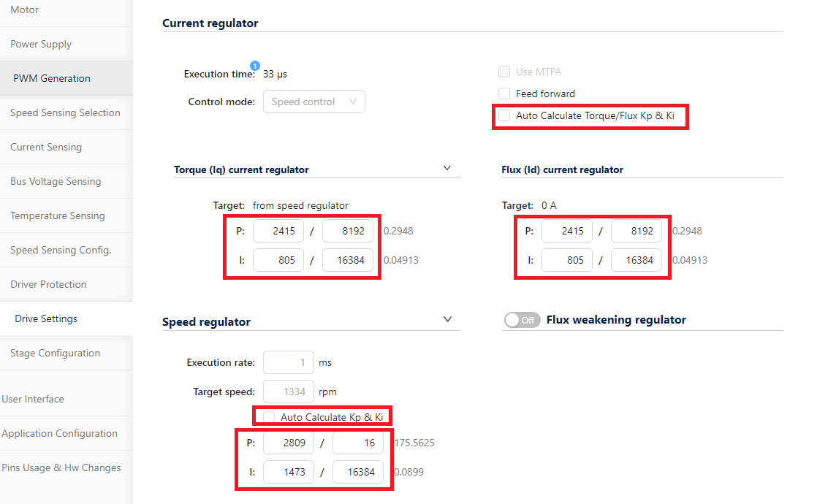Open the Control mode dropdown

(x=313, y=102)
